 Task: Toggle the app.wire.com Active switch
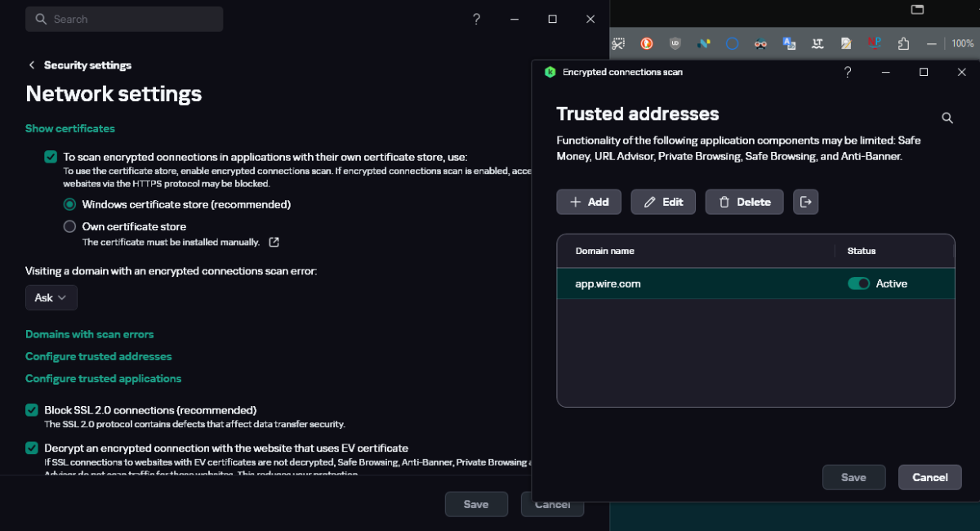click(858, 283)
